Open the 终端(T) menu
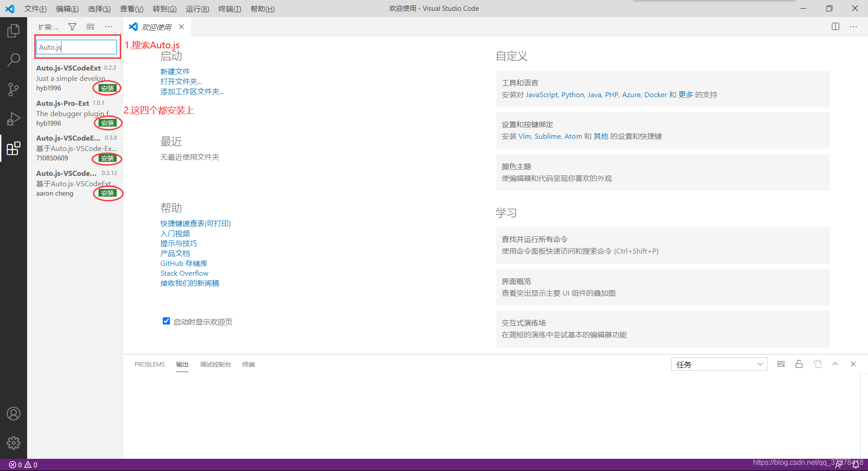The height and width of the screenshot is (471, 868). (230, 9)
